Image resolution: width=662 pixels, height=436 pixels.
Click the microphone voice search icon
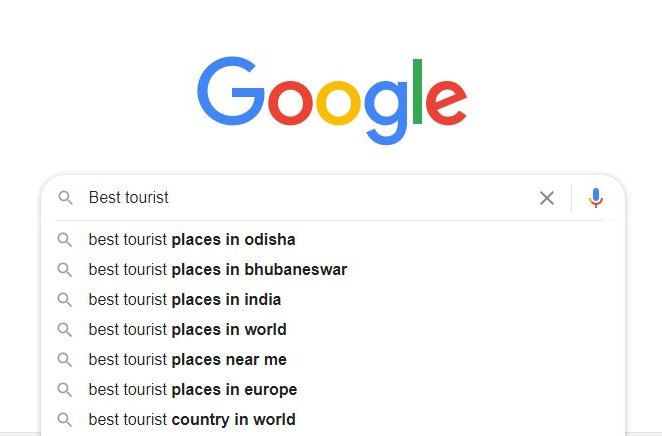tap(596, 198)
